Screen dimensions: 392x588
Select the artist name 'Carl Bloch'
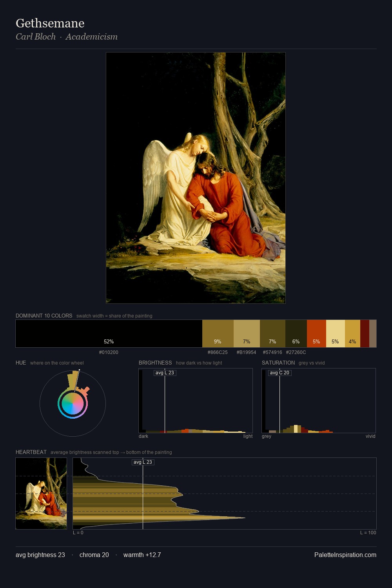pos(36,36)
